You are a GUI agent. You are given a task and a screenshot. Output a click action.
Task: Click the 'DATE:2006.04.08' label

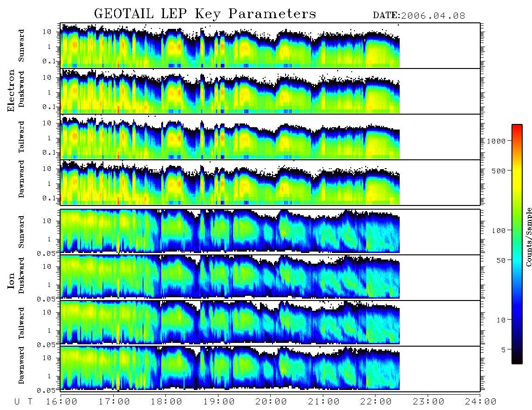click(x=419, y=15)
